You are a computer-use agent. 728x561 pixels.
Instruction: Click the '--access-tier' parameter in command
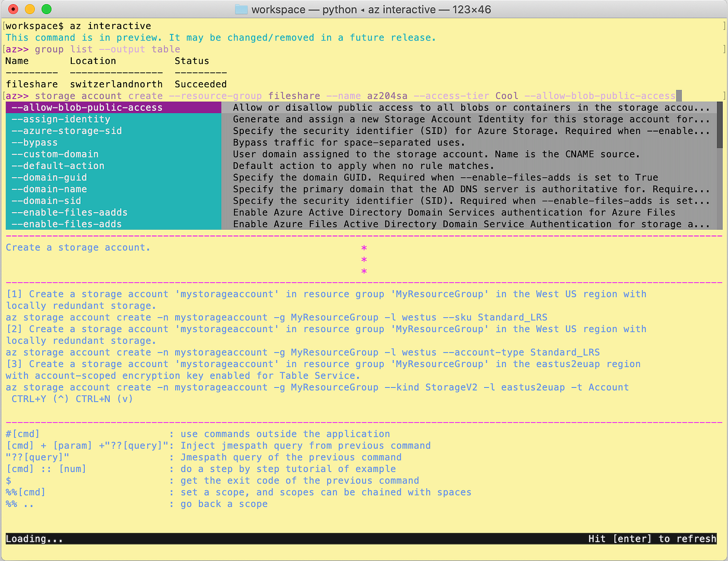(x=451, y=96)
